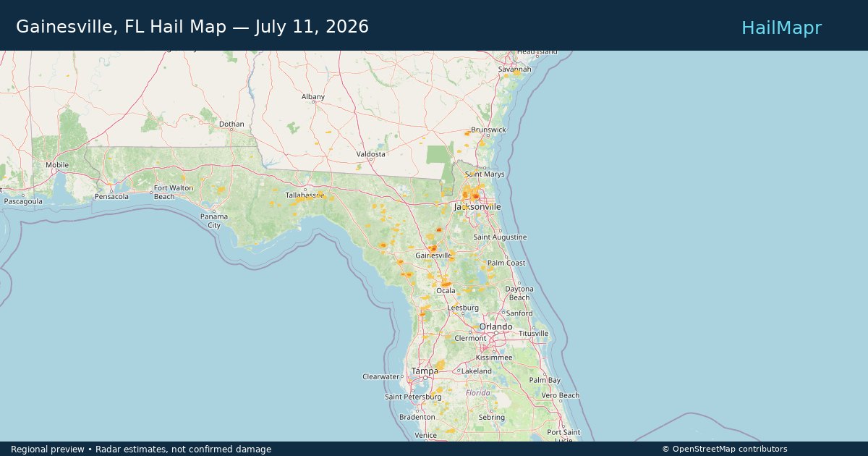Click the Titusville city label
Image resolution: width=868 pixels, height=456 pixels.
coord(534,334)
